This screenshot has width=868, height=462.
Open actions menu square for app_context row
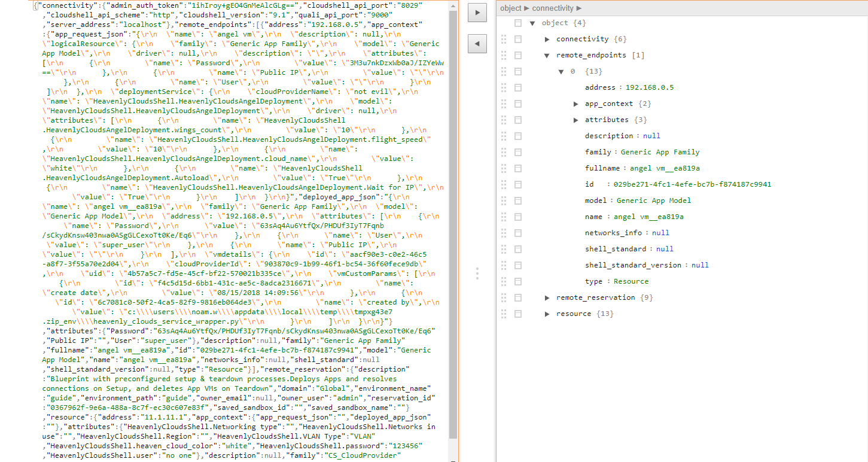coord(518,104)
